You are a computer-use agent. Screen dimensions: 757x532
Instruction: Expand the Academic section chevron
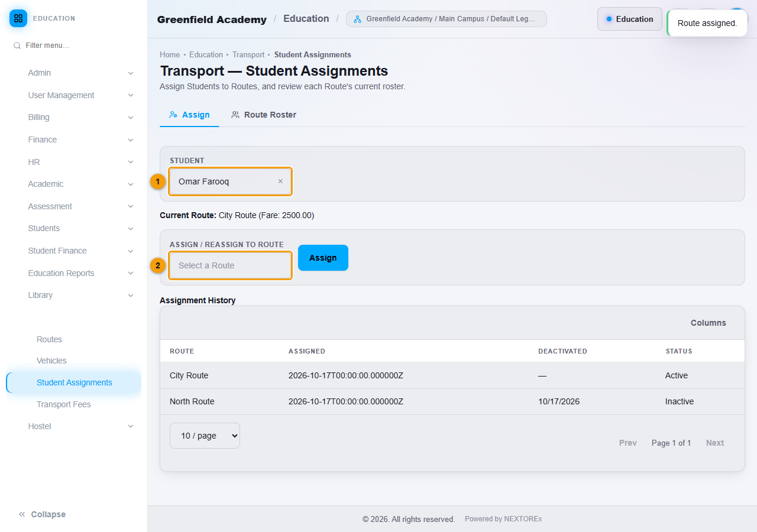click(x=131, y=184)
